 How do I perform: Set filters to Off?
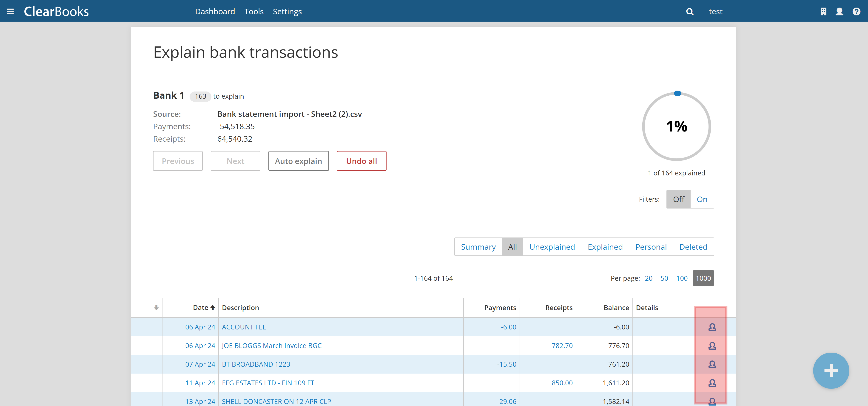(678, 199)
